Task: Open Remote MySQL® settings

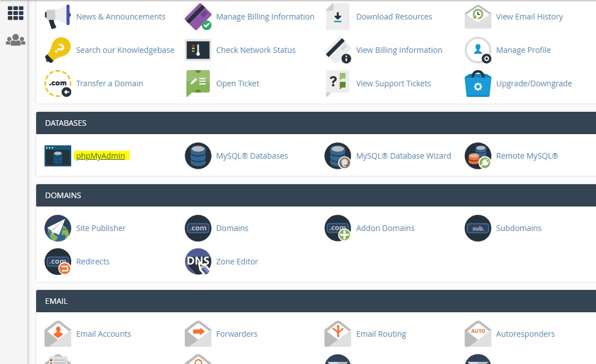Action: point(478,155)
